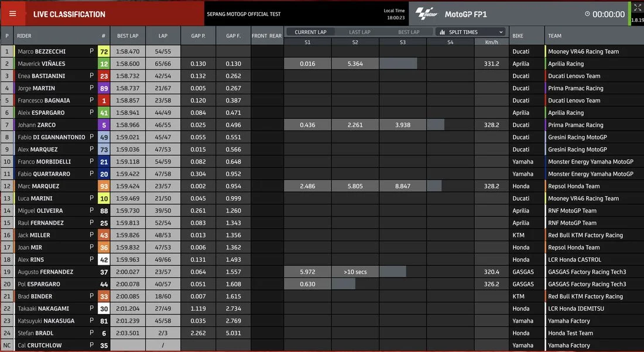The image size is (644, 352).
Task: Click number badge 72 of Bezzecchi
Action: (104, 52)
